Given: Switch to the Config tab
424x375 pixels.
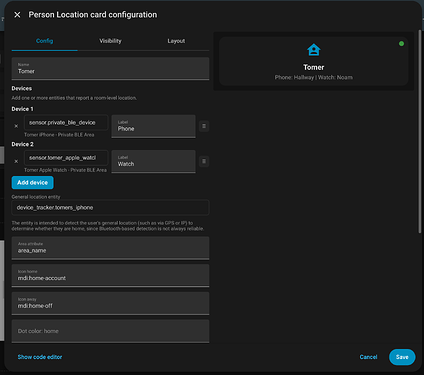Looking at the screenshot, I should [x=44, y=41].
